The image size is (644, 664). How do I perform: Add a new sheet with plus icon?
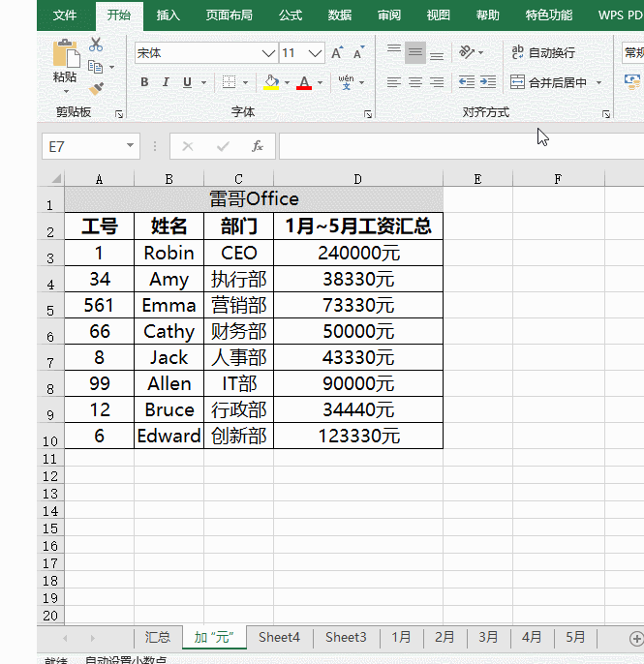635,638
